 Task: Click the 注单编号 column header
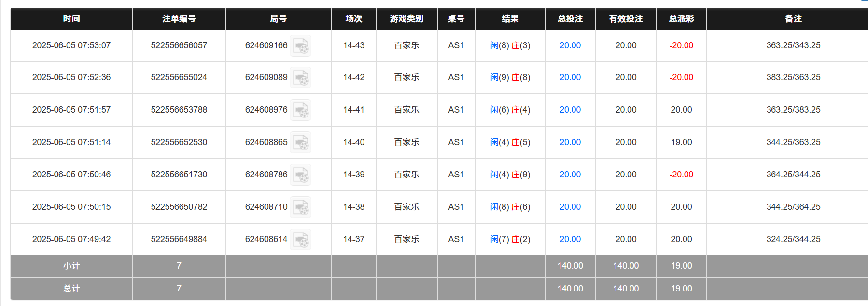tap(179, 19)
